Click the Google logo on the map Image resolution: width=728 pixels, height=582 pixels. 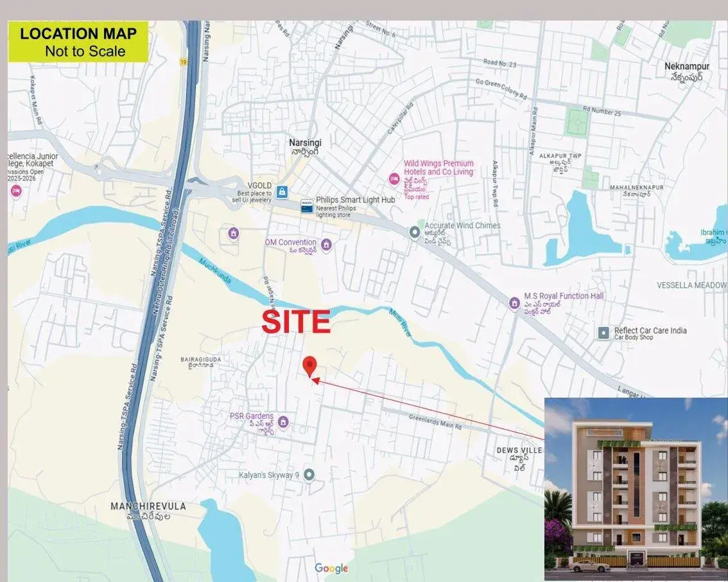pyautogui.click(x=331, y=569)
